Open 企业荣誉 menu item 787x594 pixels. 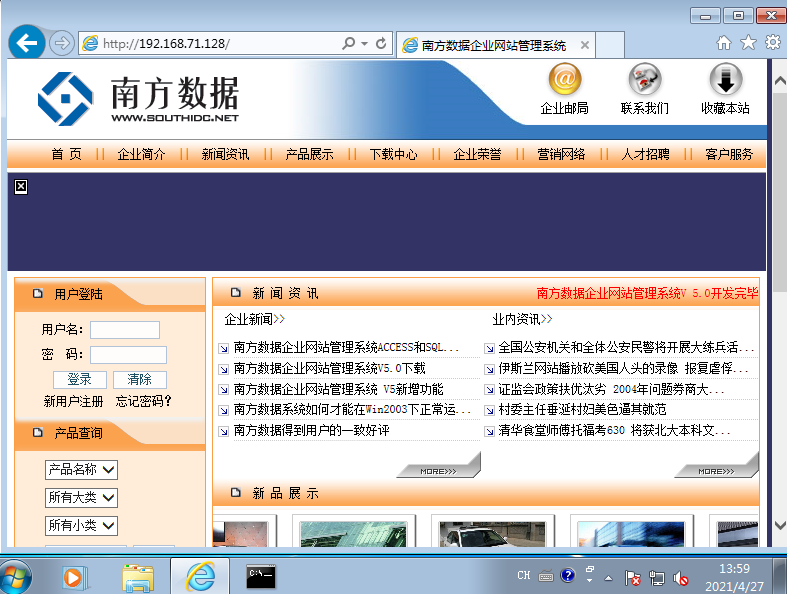click(477, 154)
